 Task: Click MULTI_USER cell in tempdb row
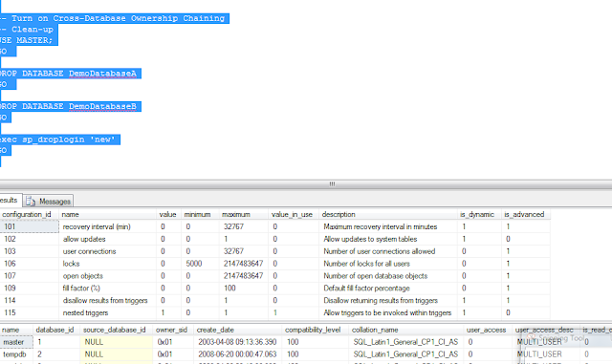pos(546,354)
